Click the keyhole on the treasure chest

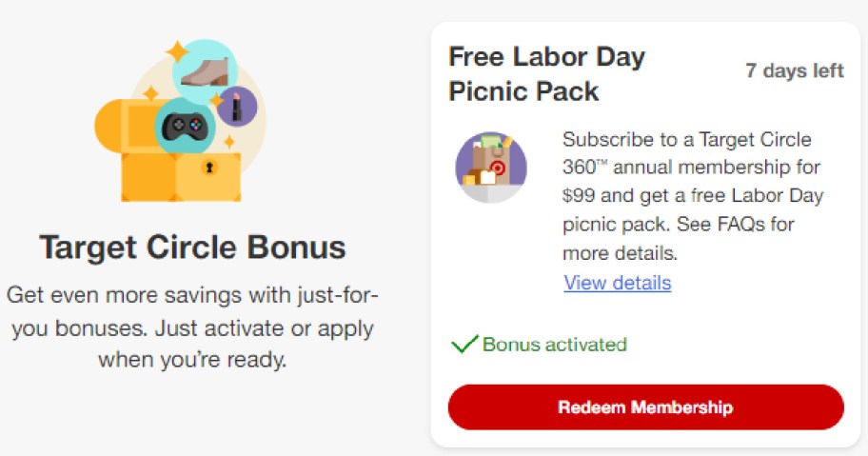coord(208,168)
